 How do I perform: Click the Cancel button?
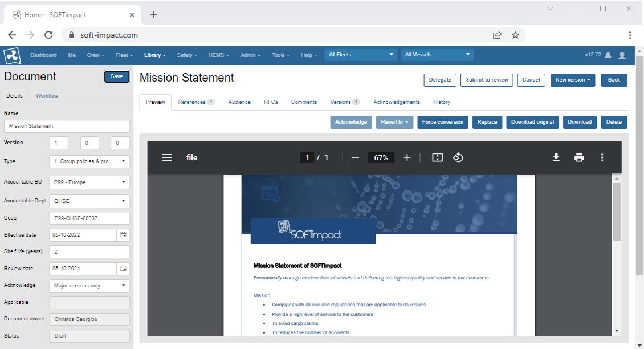pos(531,80)
